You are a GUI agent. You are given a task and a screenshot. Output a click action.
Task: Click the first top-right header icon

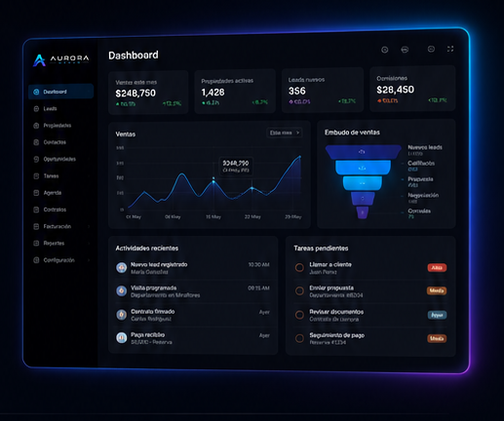point(384,50)
